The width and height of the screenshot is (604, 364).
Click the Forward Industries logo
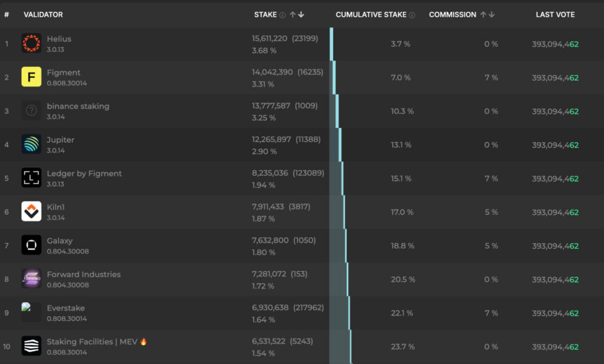[31, 278]
